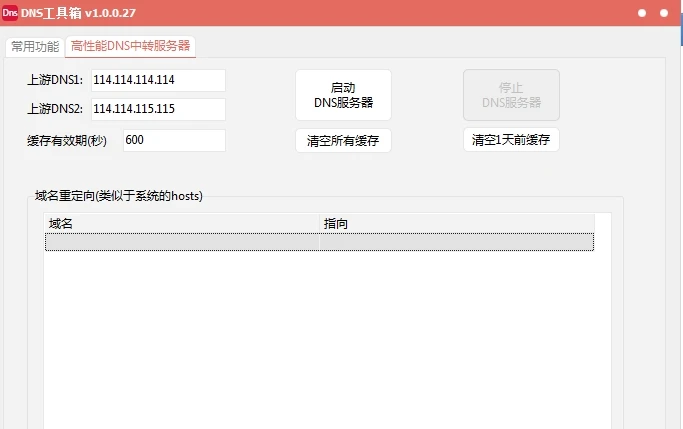Viewport: 683px width, 429px height.
Task: Click the 清空1天前缓存 button
Action: [511, 141]
